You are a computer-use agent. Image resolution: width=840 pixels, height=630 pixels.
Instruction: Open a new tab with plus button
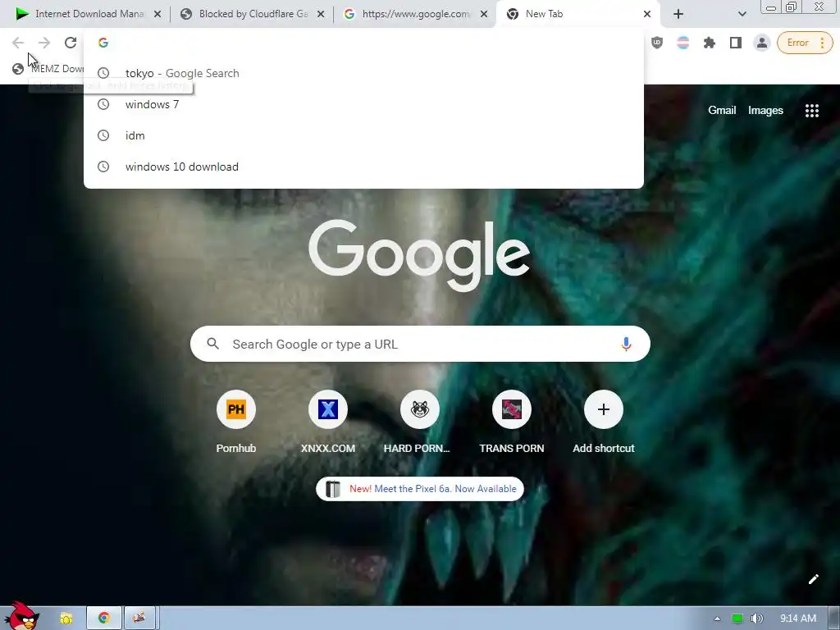click(x=678, y=15)
